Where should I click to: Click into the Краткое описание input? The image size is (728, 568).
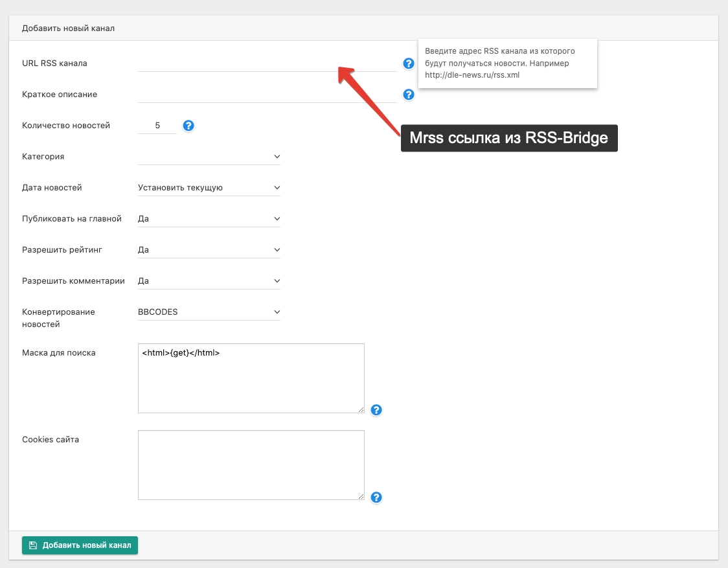tap(266, 95)
